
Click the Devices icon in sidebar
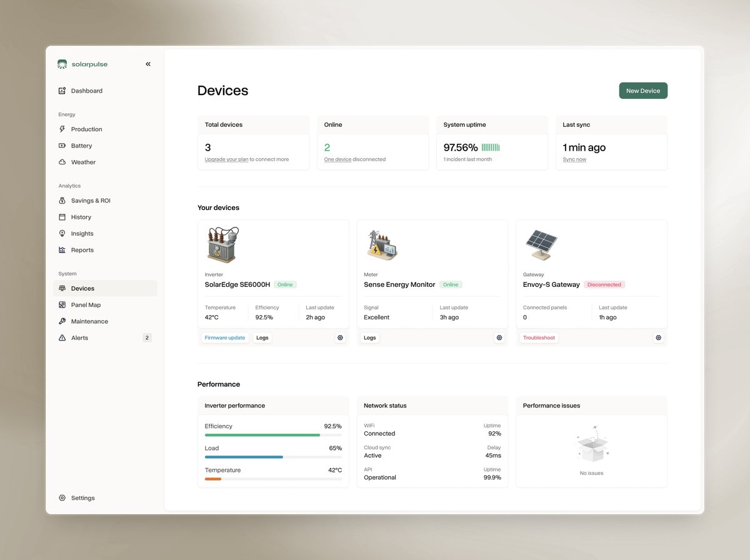tap(62, 288)
